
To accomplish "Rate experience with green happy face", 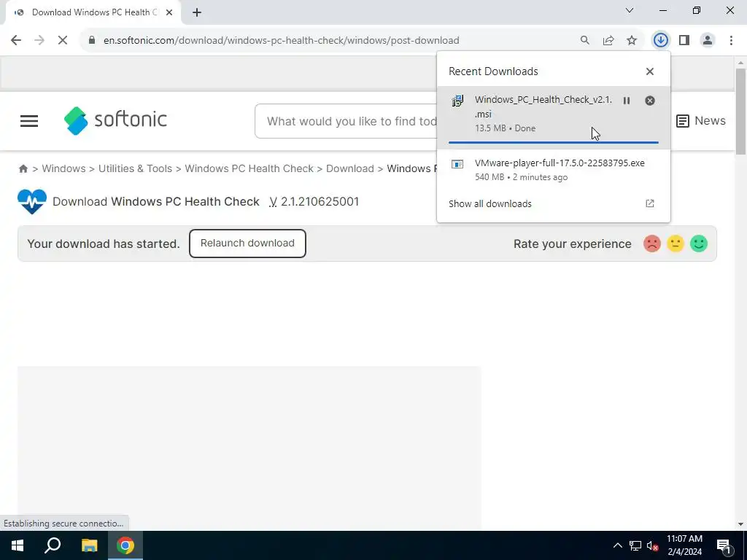I will coord(699,244).
